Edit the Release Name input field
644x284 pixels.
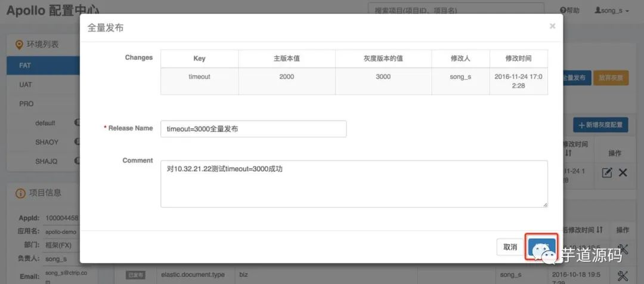pos(253,129)
